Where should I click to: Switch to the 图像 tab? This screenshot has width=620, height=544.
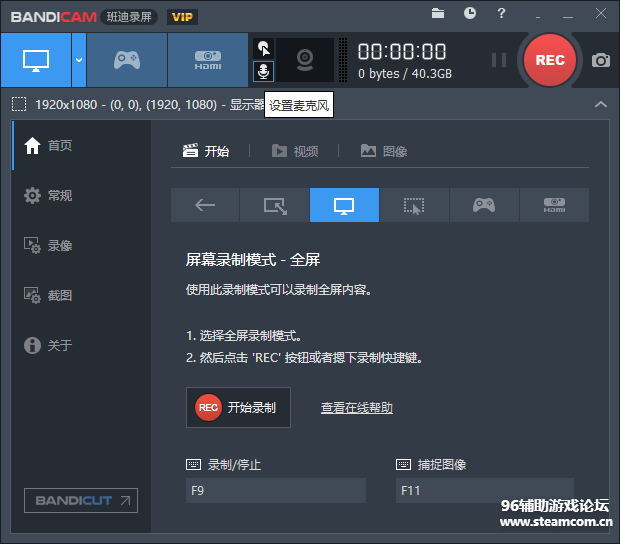(x=384, y=151)
